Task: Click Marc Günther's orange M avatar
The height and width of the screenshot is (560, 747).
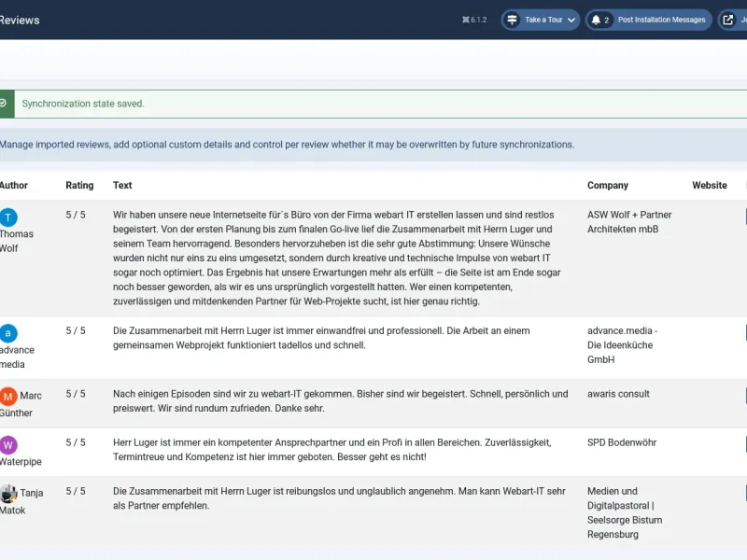Action: tap(8, 396)
